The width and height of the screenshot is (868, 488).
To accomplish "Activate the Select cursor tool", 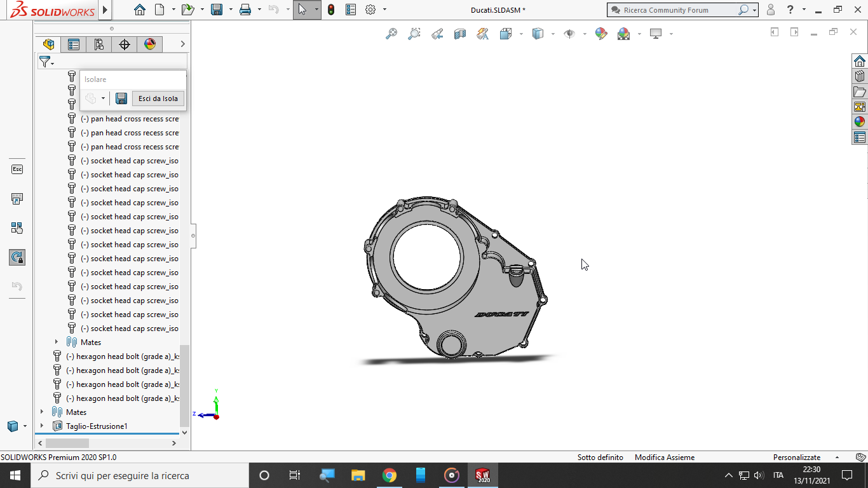I will click(302, 10).
